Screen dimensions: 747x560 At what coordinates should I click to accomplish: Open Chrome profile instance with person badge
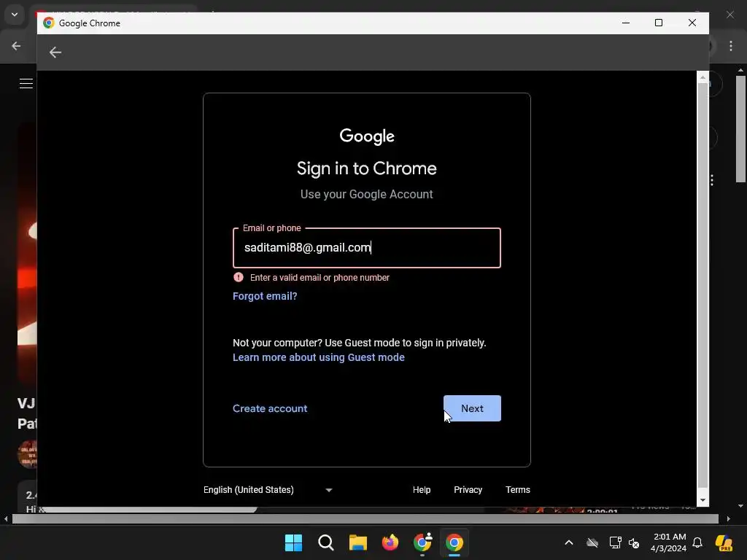[422, 542]
